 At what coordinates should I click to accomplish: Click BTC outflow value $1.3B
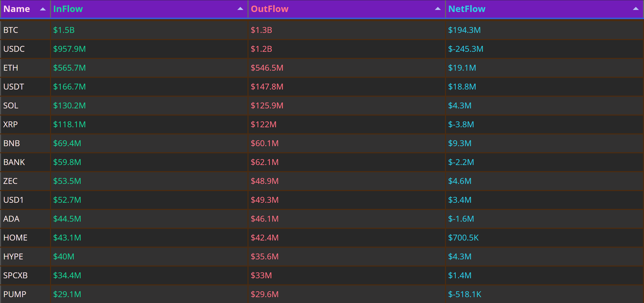point(261,30)
